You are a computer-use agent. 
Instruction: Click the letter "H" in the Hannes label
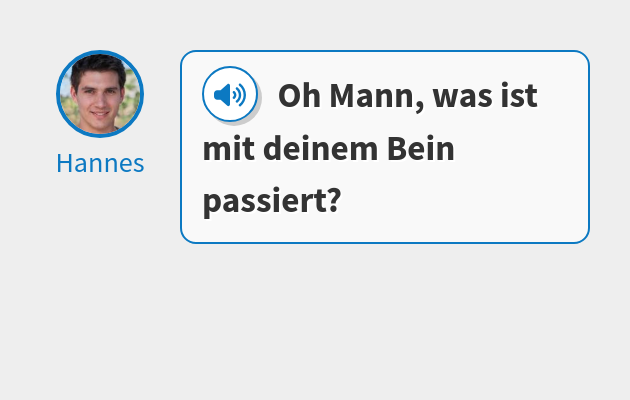pos(64,163)
